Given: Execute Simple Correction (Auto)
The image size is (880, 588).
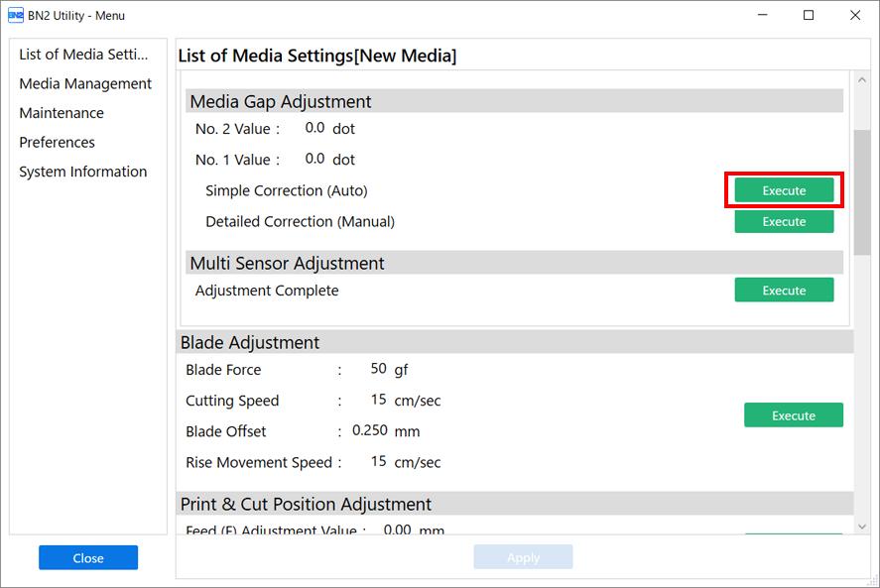Looking at the screenshot, I should (x=784, y=190).
